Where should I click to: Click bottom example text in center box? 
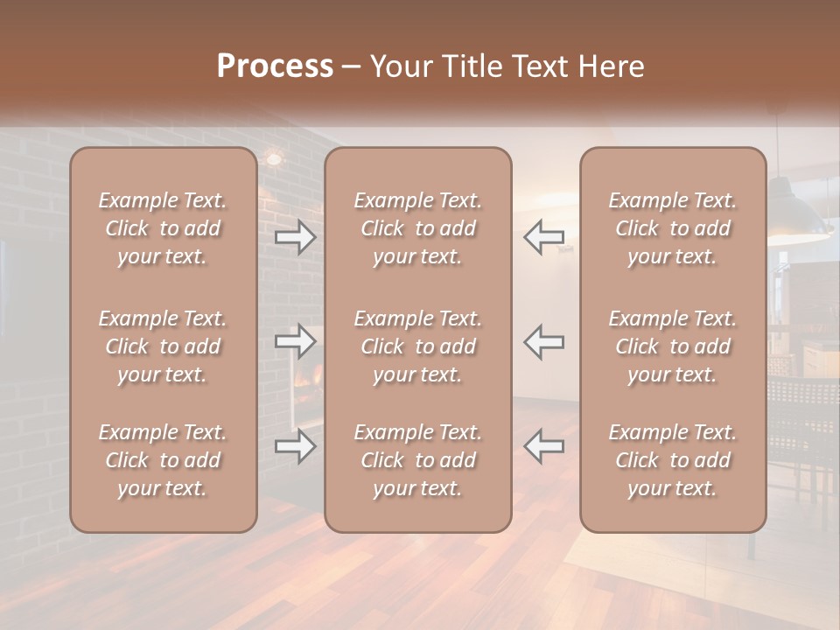click(418, 460)
